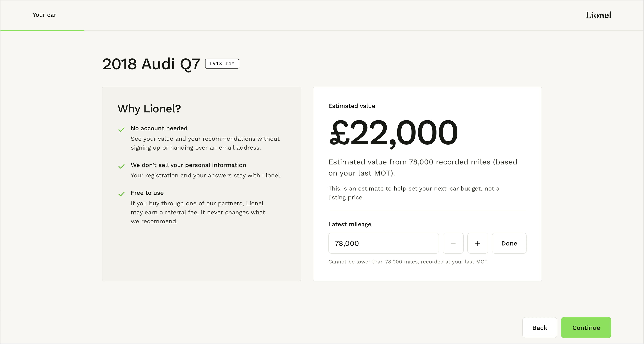Click the Latest mileage input field
The width and height of the screenshot is (644, 344).
pyautogui.click(x=384, y=243)
